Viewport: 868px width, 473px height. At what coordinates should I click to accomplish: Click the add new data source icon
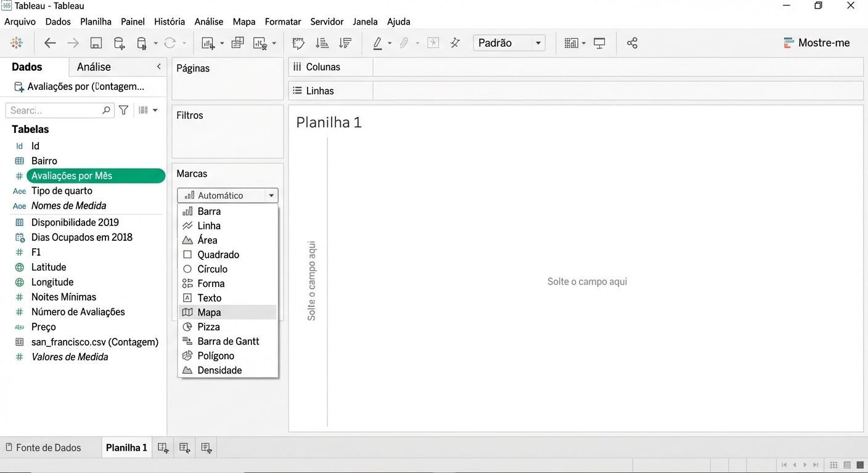click(120, 43)
